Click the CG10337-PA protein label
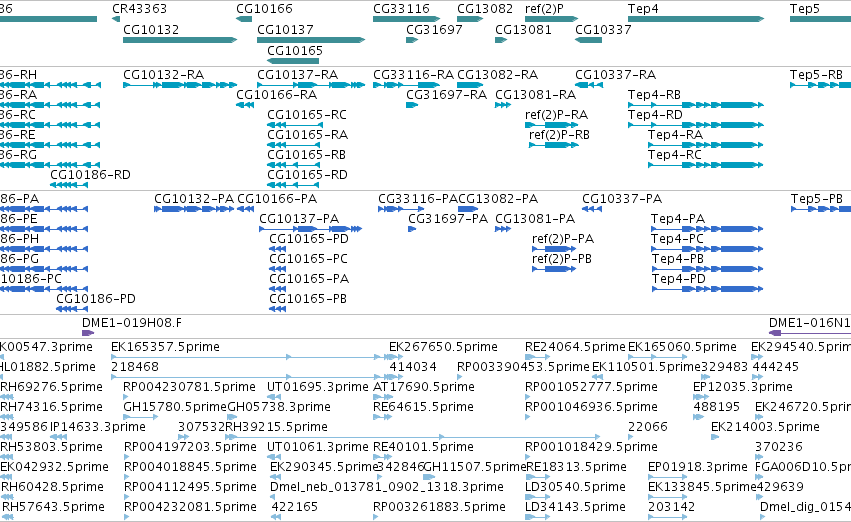The height and width of the screenshot is (522, 851). click(622, 199)
